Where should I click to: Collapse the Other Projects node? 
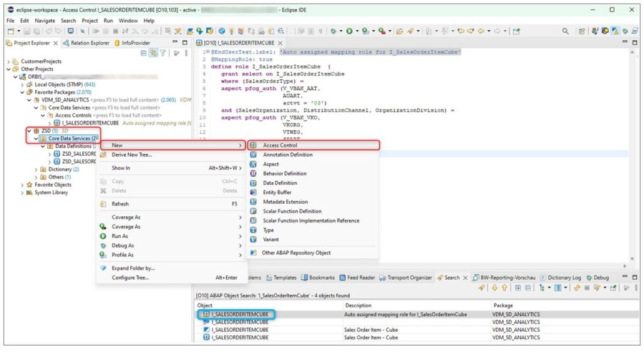pos(8,69)
